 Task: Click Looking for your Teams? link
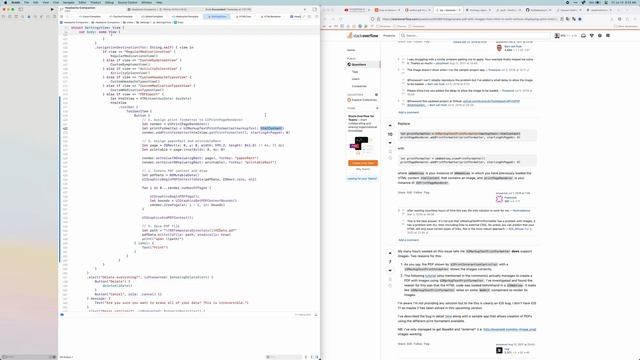point(362,179)
